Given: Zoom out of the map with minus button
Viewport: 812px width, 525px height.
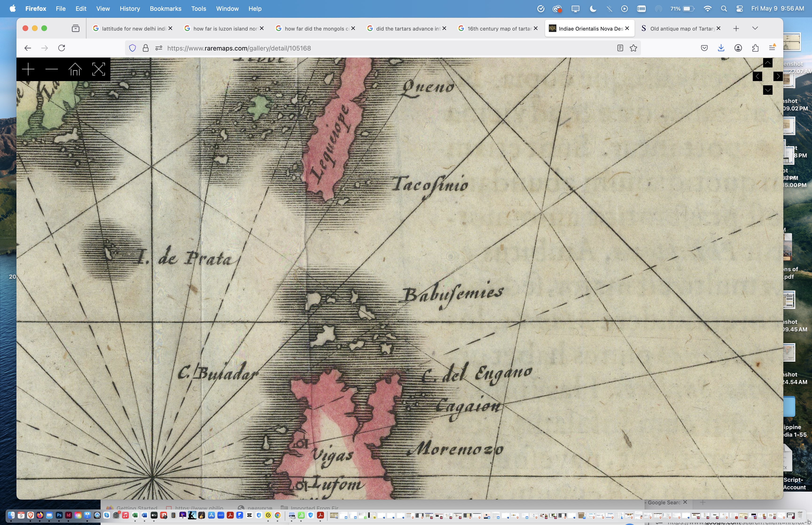Looking at the screenshot, I should click(51, 70).
